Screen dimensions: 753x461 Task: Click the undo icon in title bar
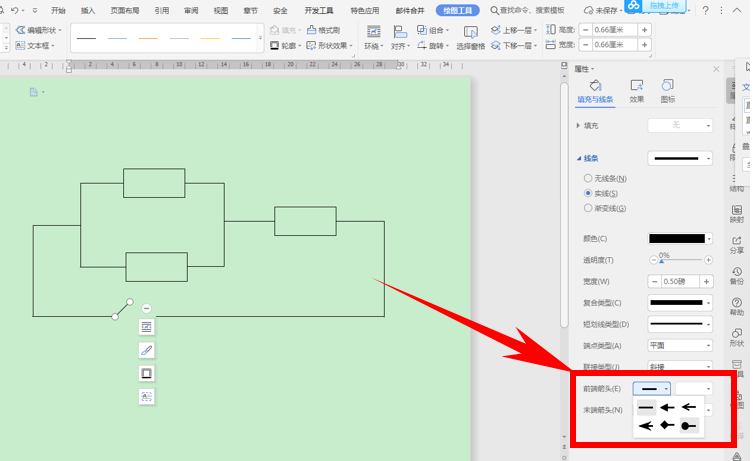click(14, 10)
